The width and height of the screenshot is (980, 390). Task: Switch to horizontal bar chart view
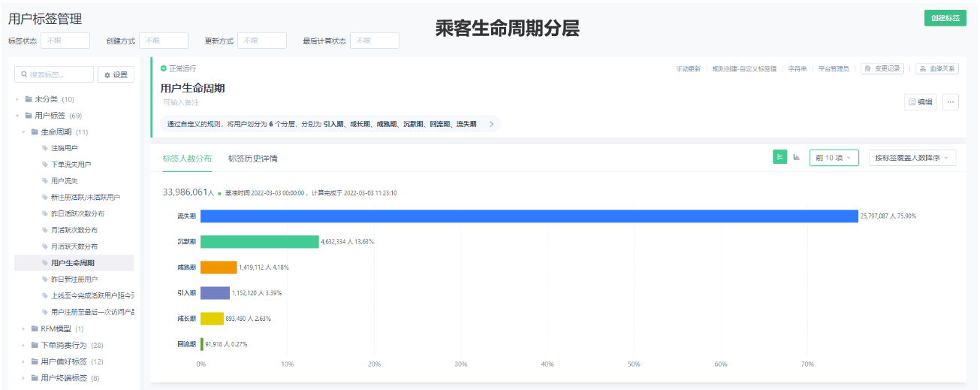[779, 157]
